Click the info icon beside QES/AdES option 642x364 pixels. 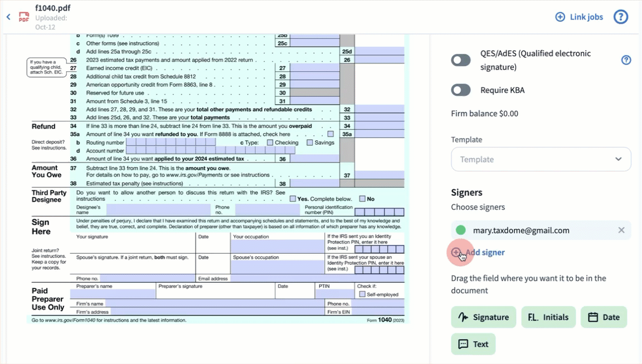(x=626, y=60)
